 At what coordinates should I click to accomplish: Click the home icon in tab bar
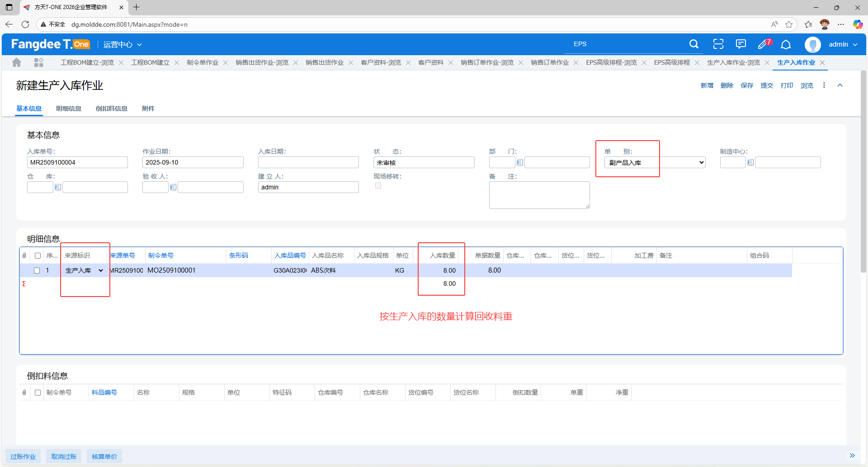(17, 63)
